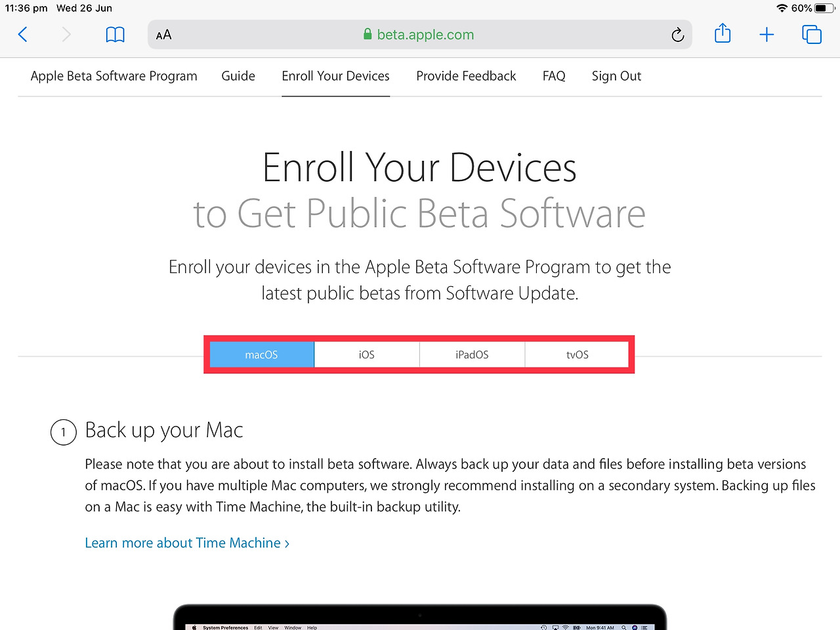Tap the Wed 26 Jun date
The width and height of the screenshot is (840, 630).
coord(84,9)
